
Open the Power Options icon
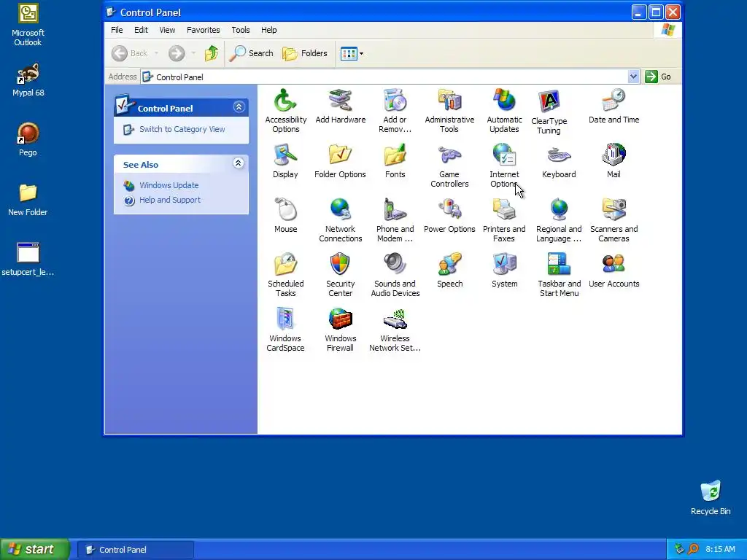449,216
